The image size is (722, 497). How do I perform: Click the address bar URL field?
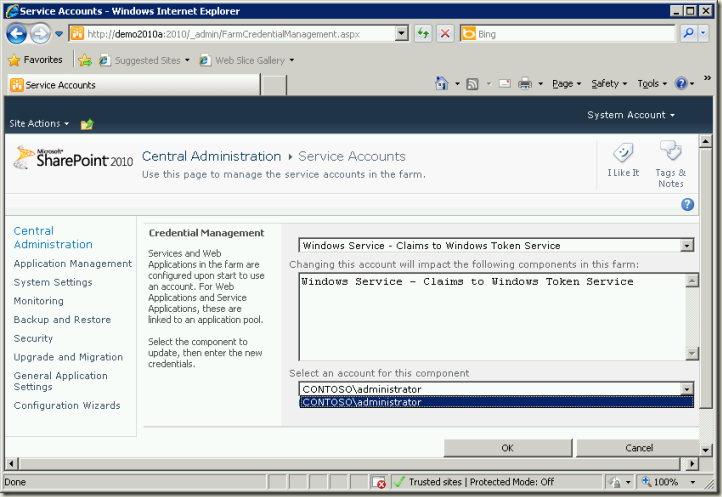click(232, 34)
